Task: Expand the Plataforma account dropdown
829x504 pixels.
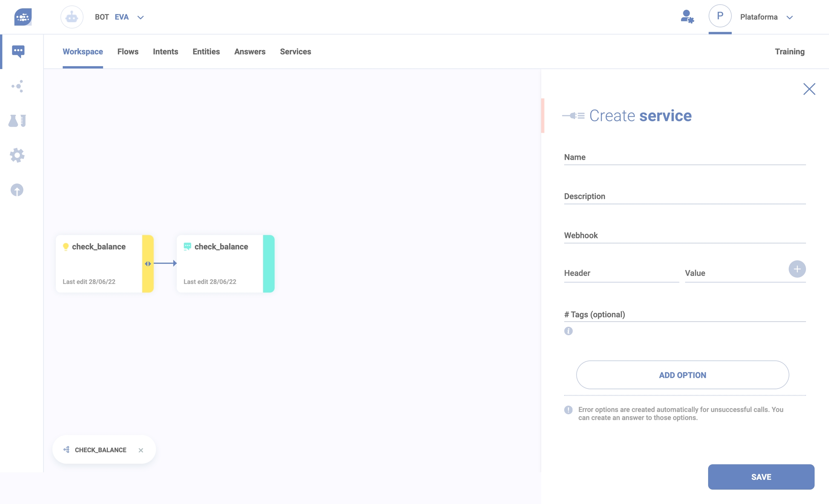Action: [x=789, y=17]
